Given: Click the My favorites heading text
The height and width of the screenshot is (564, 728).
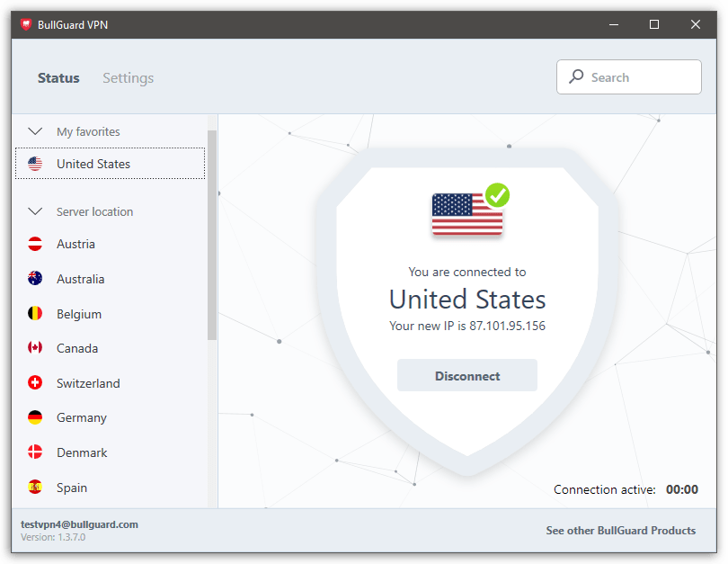Looking at the screenshot, I should pyautogui.click(x=88, y=132).
